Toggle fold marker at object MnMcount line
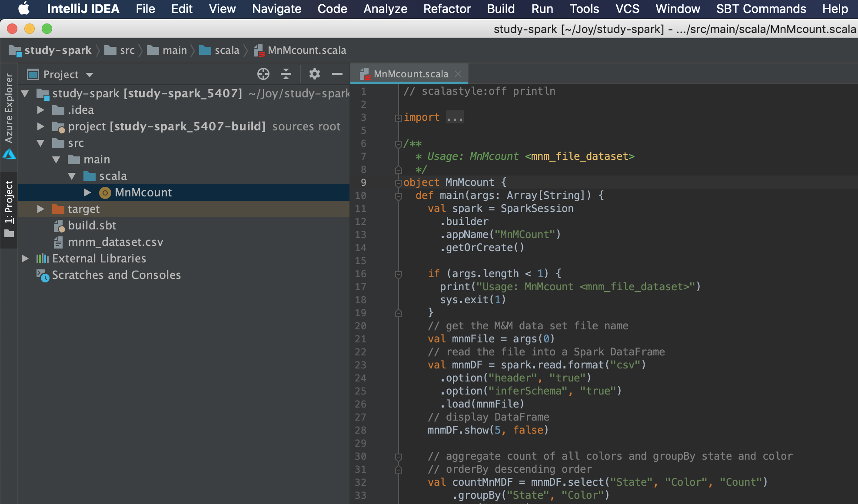Image resolution: width=858 pixels, height=504 pixels. tap(398, 183)
